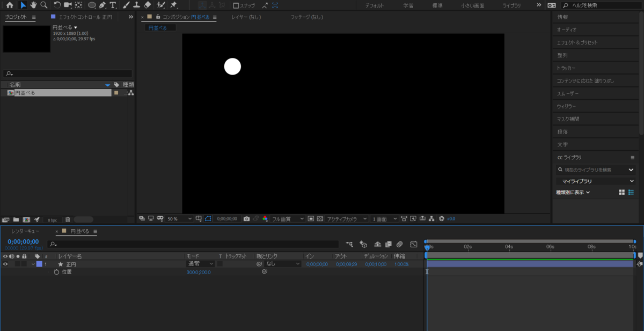Select the Eraser tool

[148, 5]
